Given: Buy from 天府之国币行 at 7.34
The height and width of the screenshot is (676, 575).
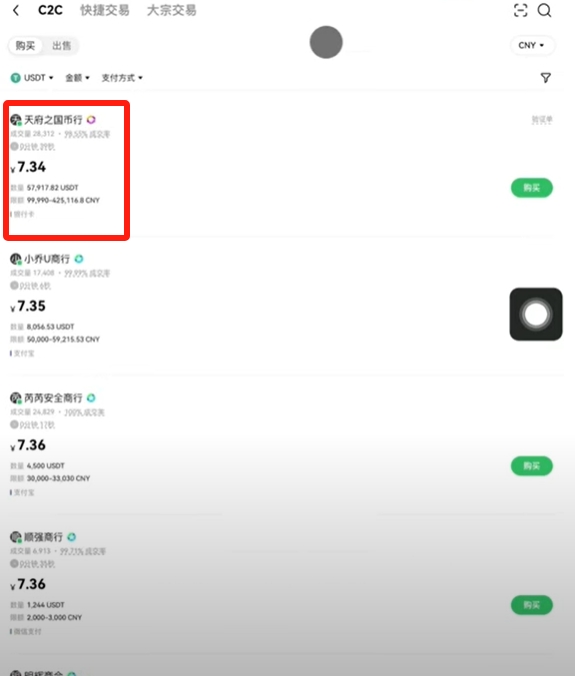Looking at the screenshot, I should [x=531, y=188].
